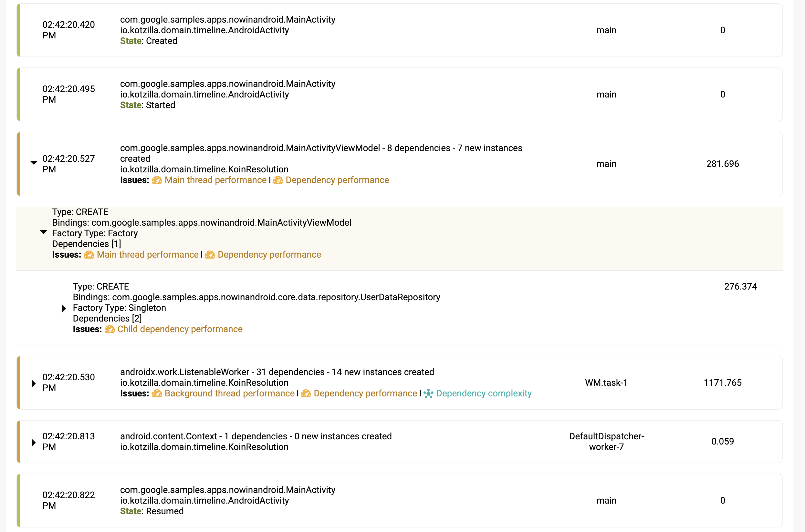The width and height of the screenshot is (805, 532).
Task: Expand the androidx.work.ListenableWorker row
Action: [34, 384]
